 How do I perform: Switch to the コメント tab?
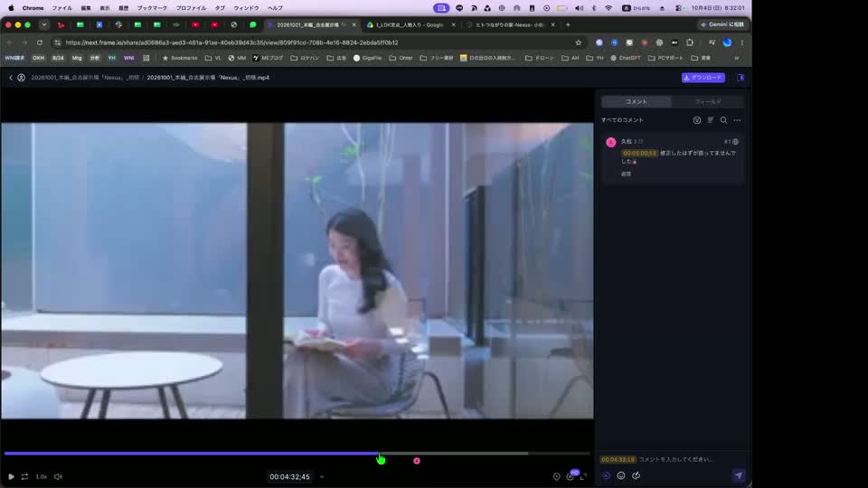tap(636, 102)
